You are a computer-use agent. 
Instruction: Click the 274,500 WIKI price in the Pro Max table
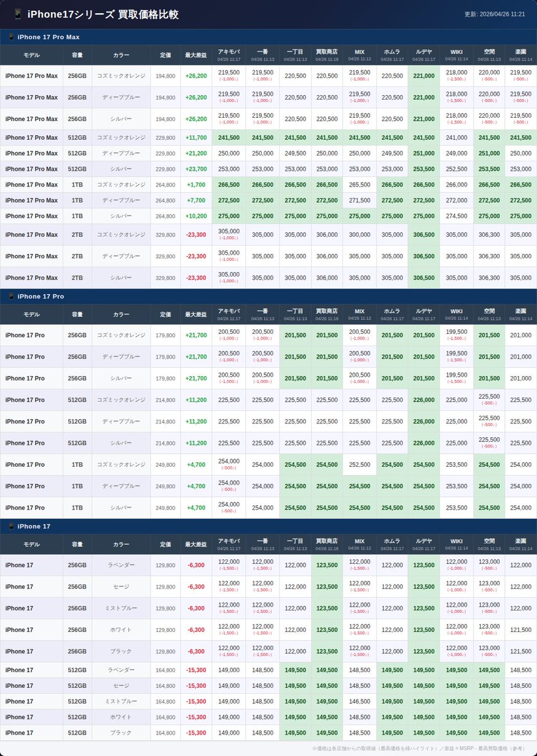tap(456, 216)
